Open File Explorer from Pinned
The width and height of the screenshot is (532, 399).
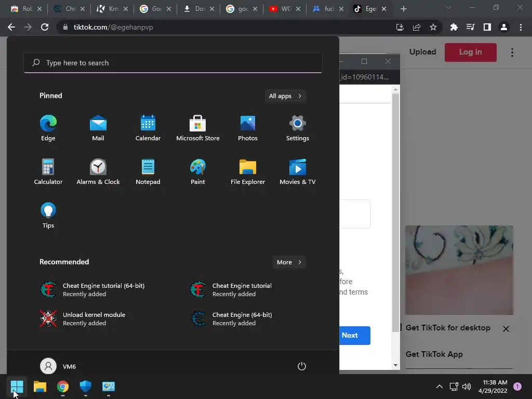point(248,171)
